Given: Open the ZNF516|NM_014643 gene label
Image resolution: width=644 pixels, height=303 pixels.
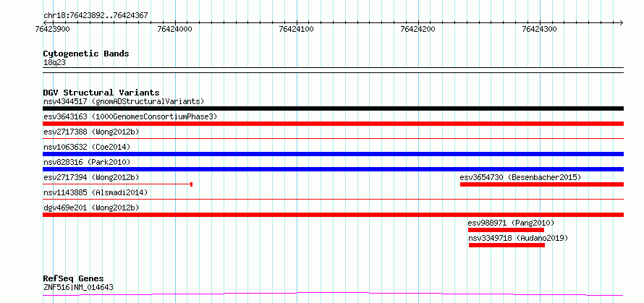Looking at the screenshot, I should pos(78,287).
